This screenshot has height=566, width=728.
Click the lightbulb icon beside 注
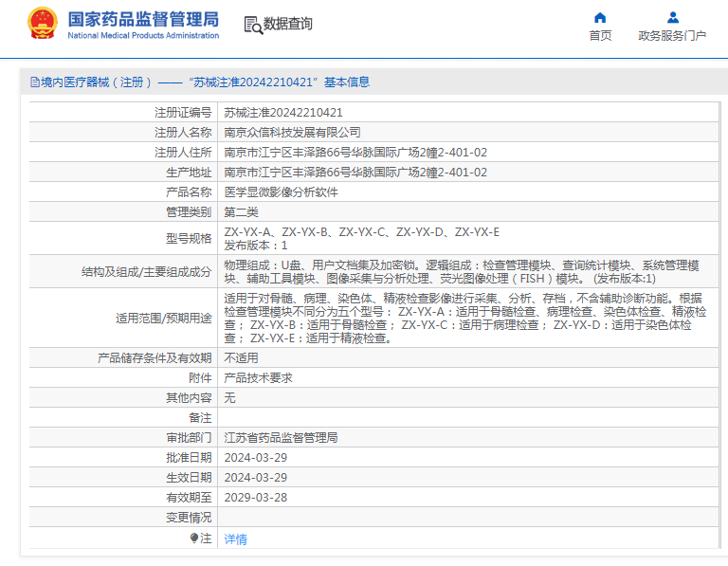click(x=194, y=538)
